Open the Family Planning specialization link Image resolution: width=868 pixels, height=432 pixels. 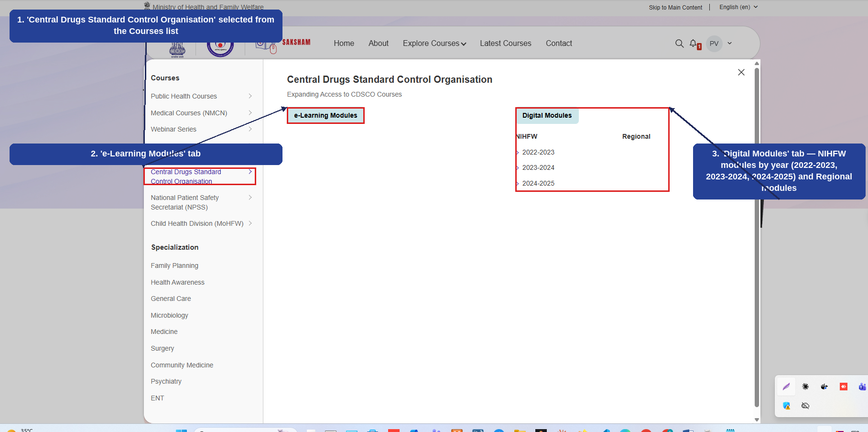pyautogui.click(x=174, y=266)
